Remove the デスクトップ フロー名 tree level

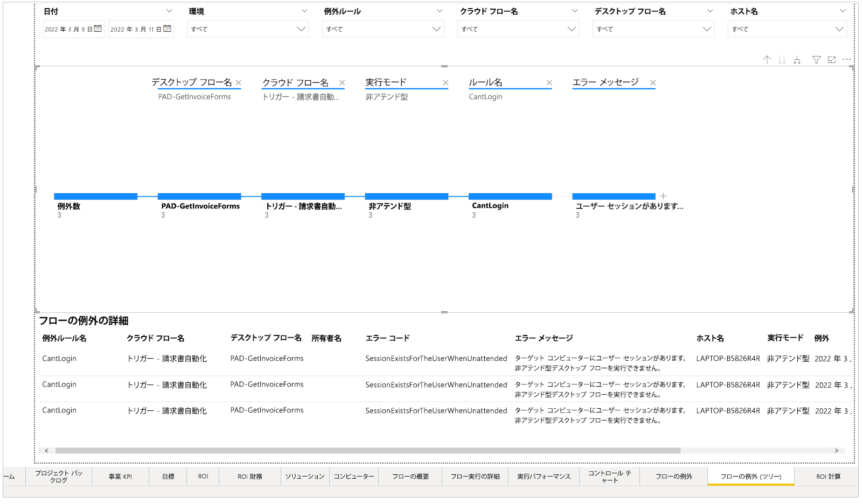(x=239, y=83)
